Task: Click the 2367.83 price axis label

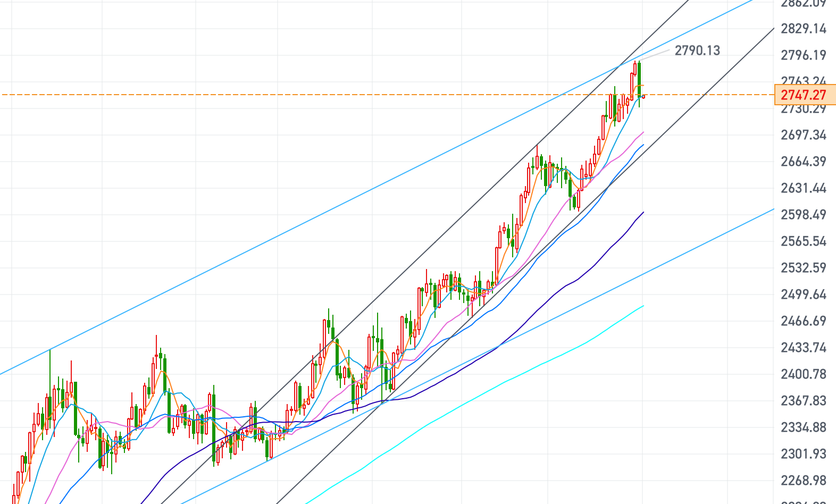Action: [804, 401]
